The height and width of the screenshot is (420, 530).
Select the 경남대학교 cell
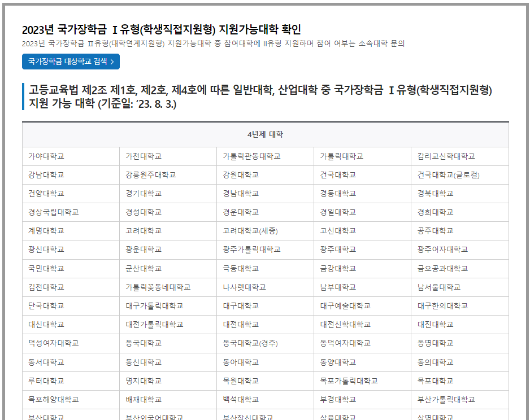[x=266, y=194]
